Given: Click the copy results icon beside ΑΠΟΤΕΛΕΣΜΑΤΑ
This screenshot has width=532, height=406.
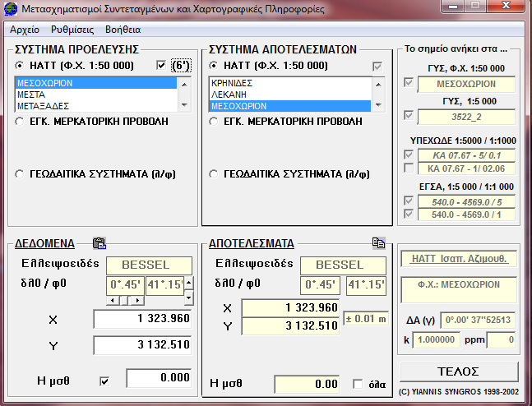Looking at the screenshot, I should click(x=378, y=242).
